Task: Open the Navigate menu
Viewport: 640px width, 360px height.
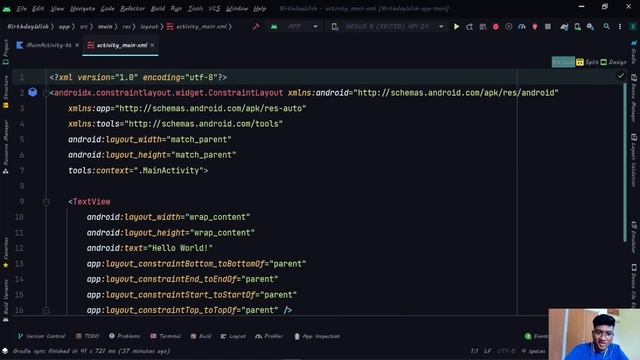Action: point(82,9)
